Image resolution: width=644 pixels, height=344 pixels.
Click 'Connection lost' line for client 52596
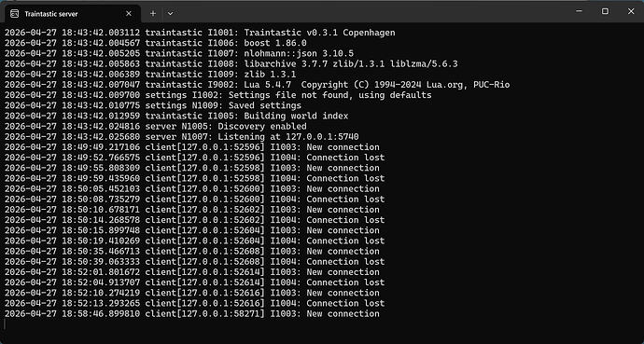coord(195,158)
